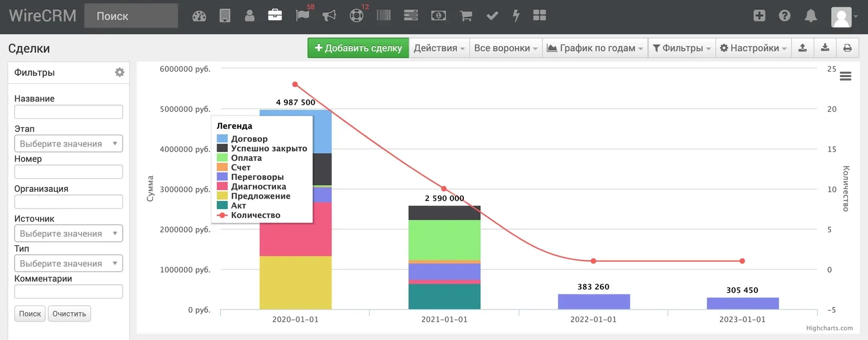
Task: Toggle the Количество line in the legend
Action: tap(248, 215)
